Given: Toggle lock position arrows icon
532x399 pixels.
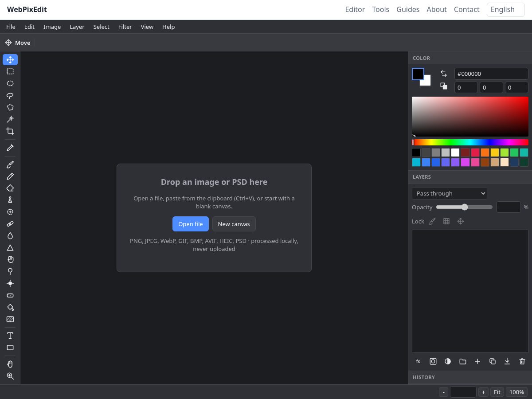Looking at the screenshot, I should [461, 221].
